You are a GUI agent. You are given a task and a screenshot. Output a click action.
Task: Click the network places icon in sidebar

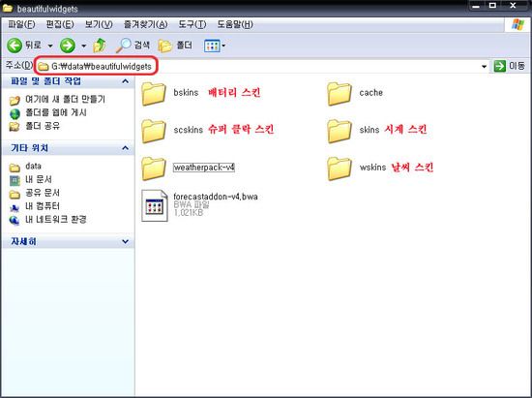15,221
